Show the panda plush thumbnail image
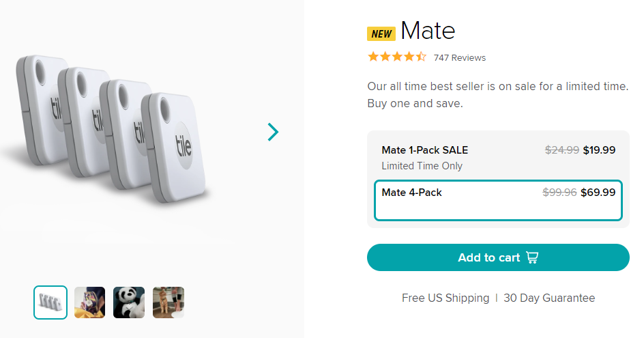 point(129,302)
